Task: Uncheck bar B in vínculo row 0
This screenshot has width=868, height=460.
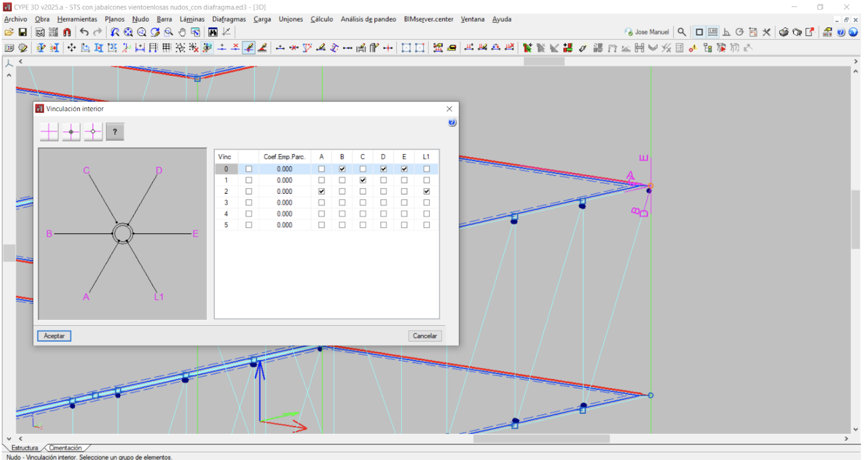Action: coord(342,169)
